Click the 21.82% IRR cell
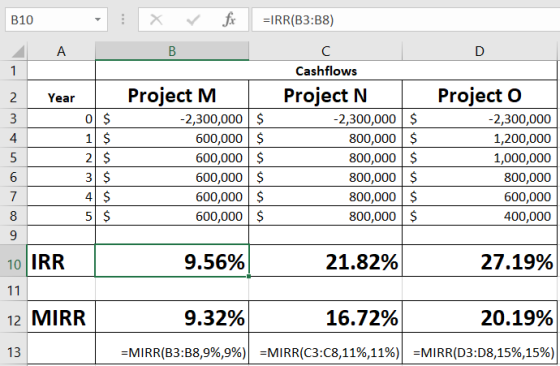Viewport: 560px width, 366px height. pos(325,261)
